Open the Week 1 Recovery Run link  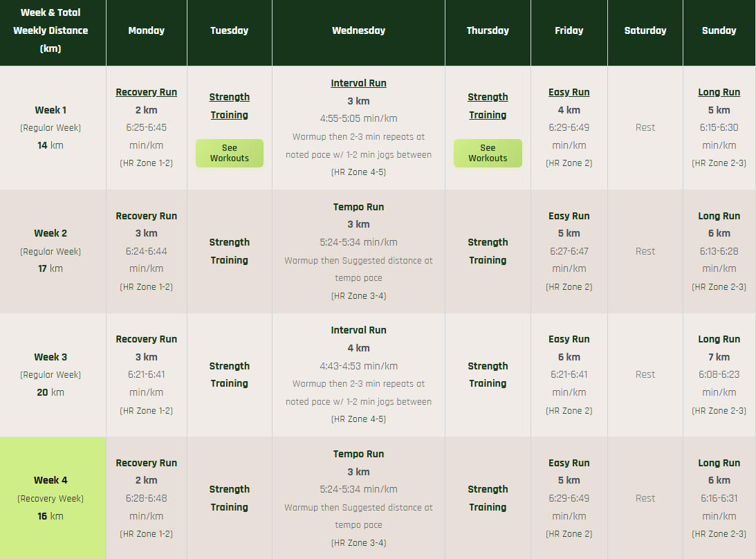(x=146, y=91)
